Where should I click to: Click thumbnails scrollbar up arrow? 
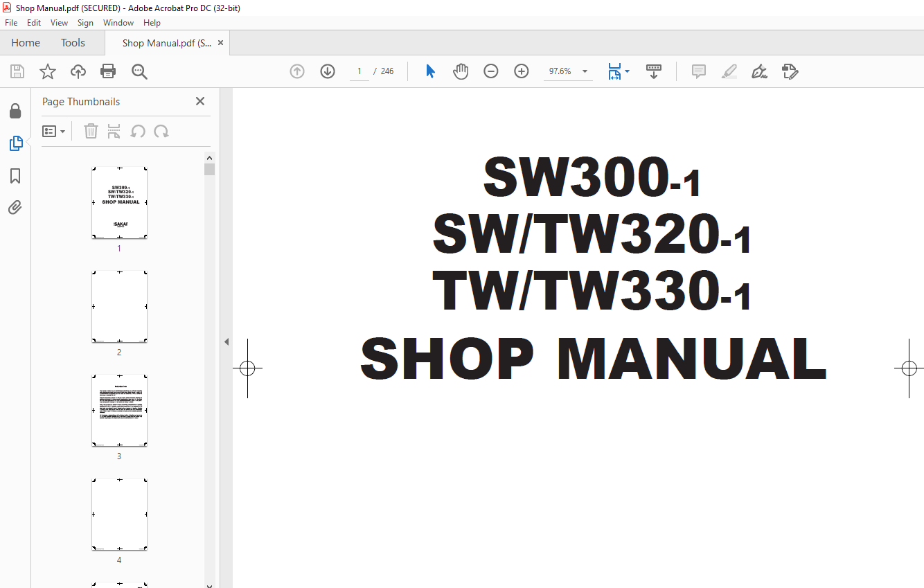209,157
